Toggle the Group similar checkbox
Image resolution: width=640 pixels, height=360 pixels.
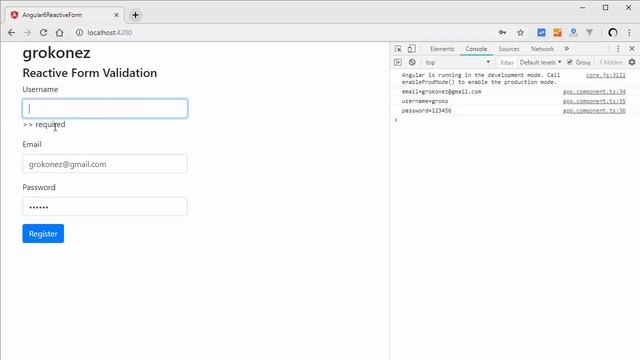[570, 62]
